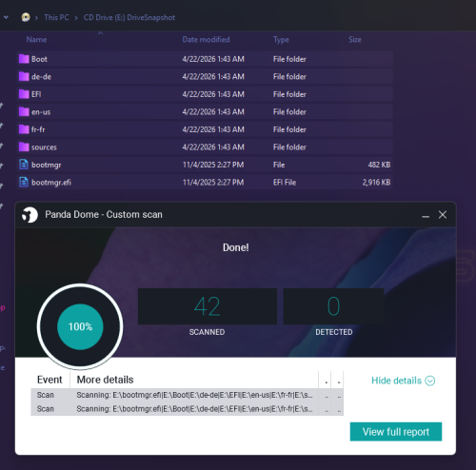Click bootmgr date 11/4/2025 2:27 PM

click(x=213, y=165)
